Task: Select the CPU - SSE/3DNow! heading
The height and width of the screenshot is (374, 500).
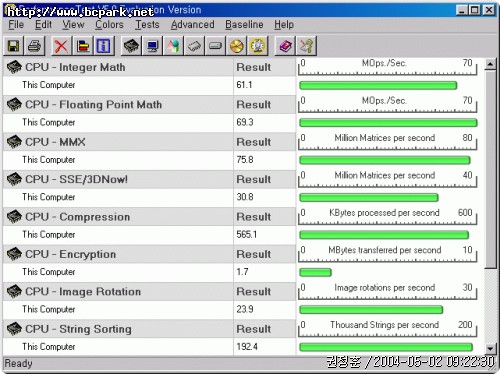Action: click(77, 179)
